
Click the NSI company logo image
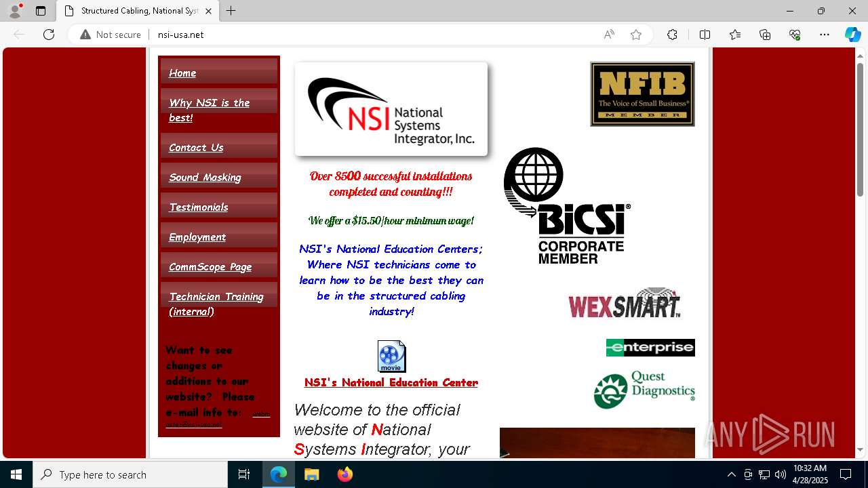tap(391, 109)
